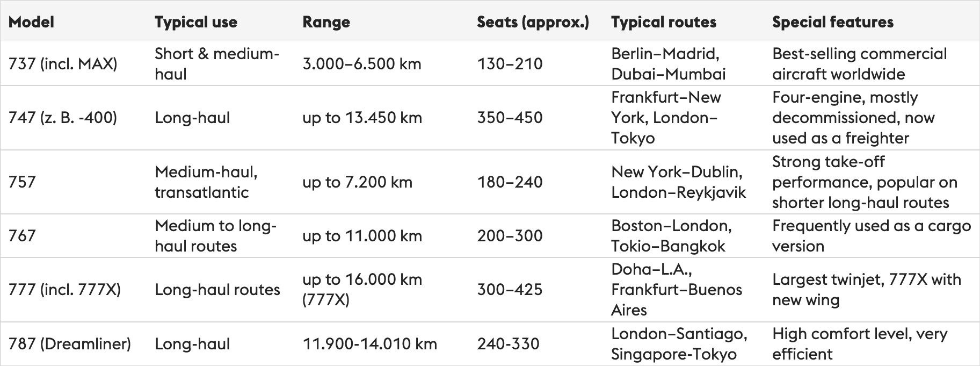Click the 767 model cell
Screen dimensions: 980x366
[x=22, y=236]
